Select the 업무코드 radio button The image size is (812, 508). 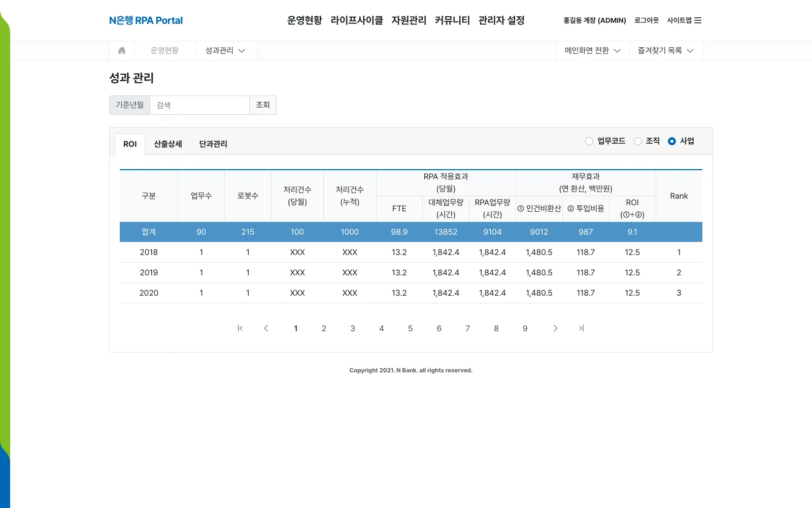coord(589,141)
